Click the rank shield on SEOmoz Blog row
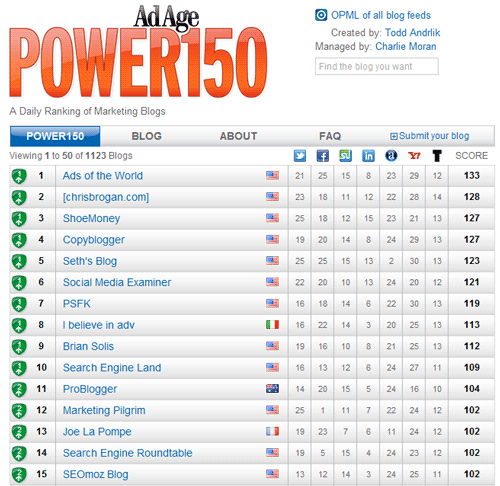 (x=19, y=475)
